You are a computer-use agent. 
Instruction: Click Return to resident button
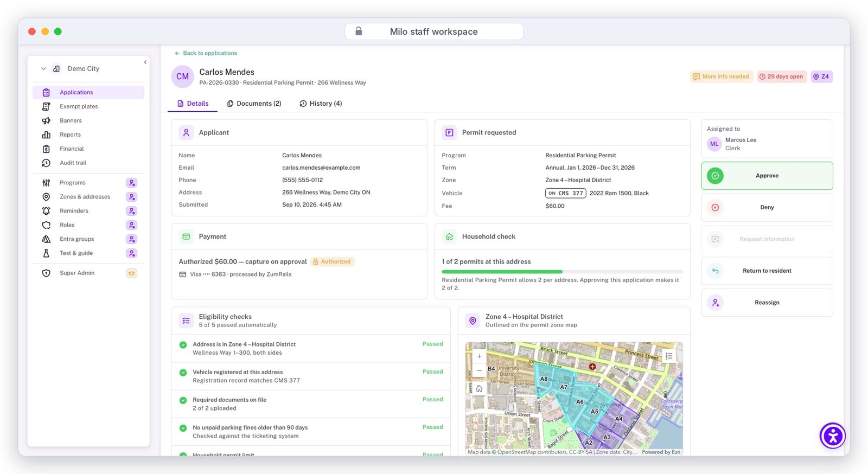pos(767,271)
